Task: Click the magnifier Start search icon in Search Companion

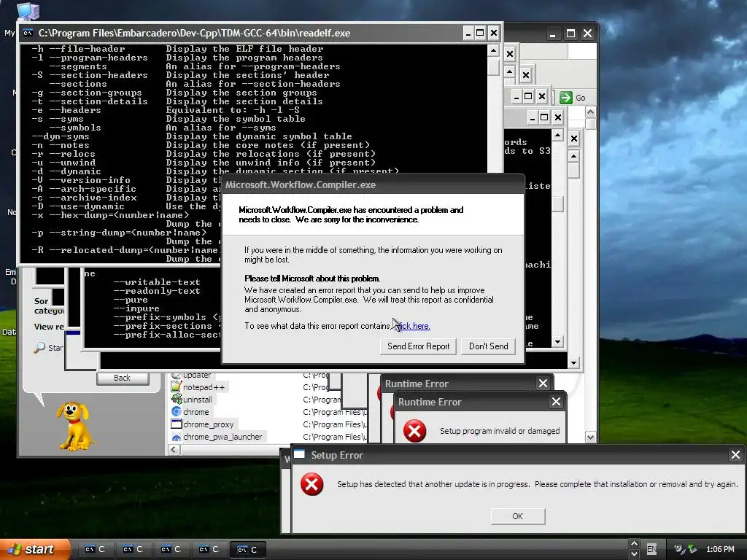Action: (x=39, y=348)
